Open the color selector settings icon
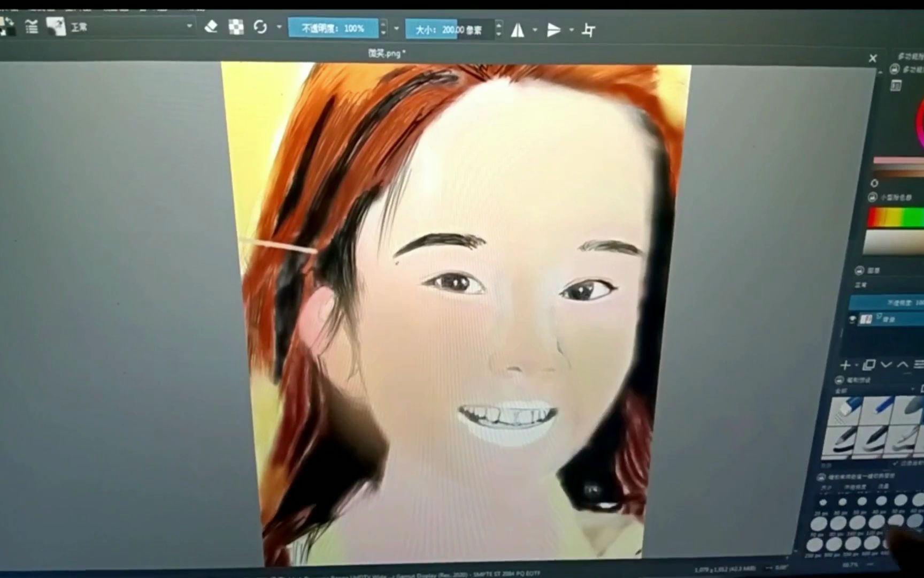 [896, 86]
